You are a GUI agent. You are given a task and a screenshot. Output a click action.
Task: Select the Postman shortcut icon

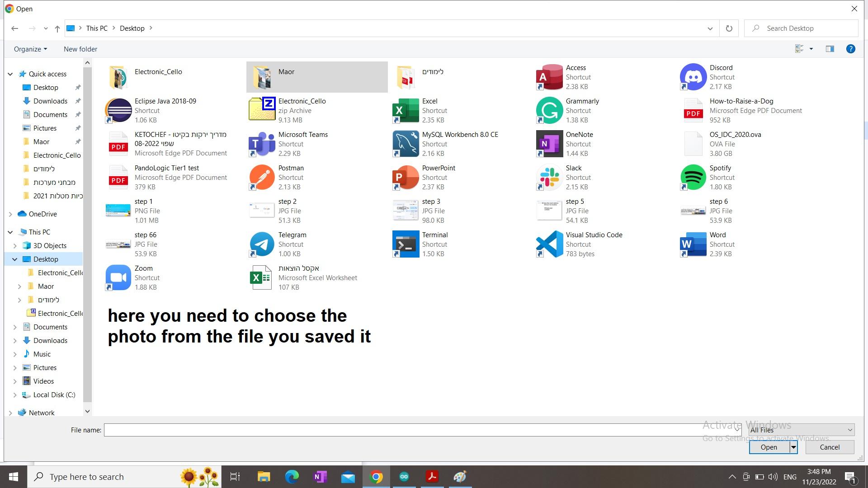click(262, 177)
